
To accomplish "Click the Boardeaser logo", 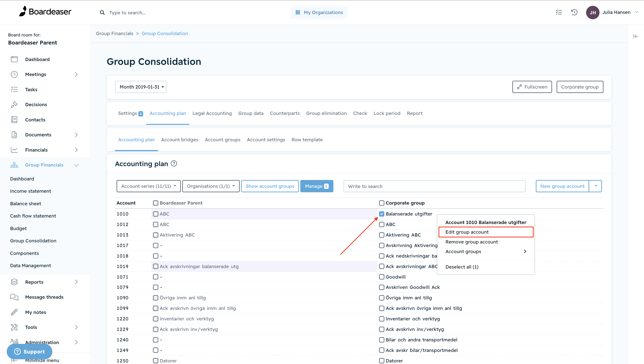I will pos(45,11).
